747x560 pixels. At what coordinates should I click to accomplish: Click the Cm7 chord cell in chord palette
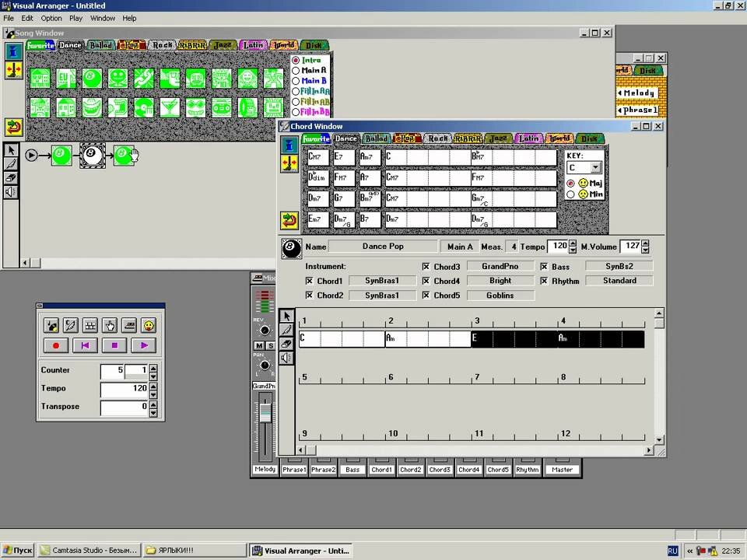coord(317,156)
